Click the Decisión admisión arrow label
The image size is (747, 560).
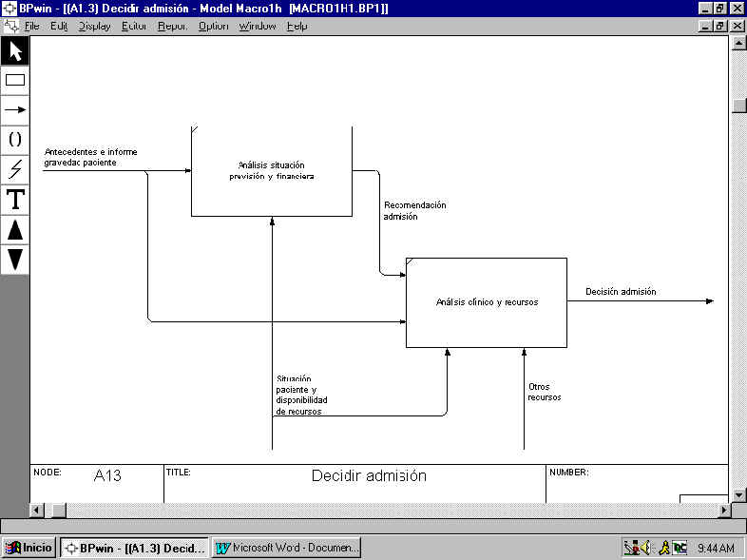click(621, 291)
